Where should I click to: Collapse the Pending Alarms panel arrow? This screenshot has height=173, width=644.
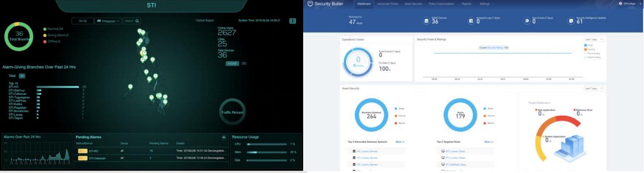224,137
